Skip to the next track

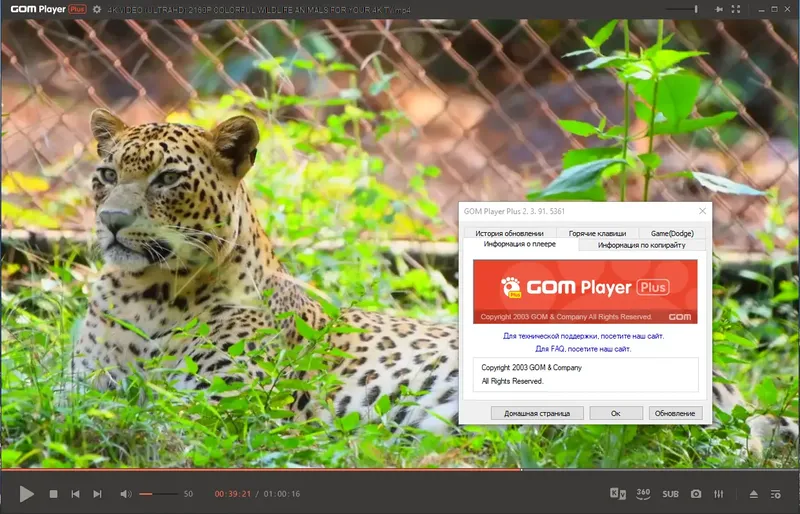pyautogui.click(x=97, y=494)
